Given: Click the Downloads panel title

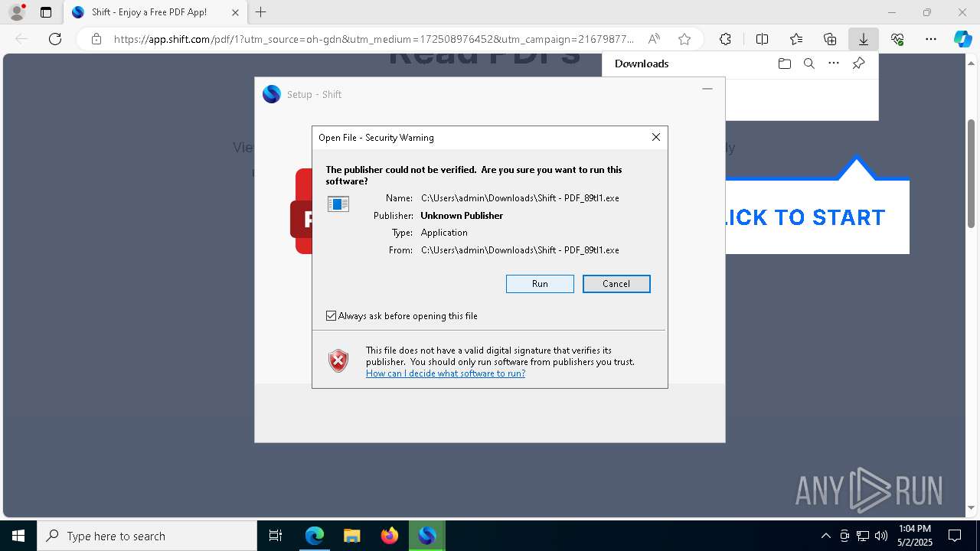Looking at the screenshot, I should click(642, 64).
